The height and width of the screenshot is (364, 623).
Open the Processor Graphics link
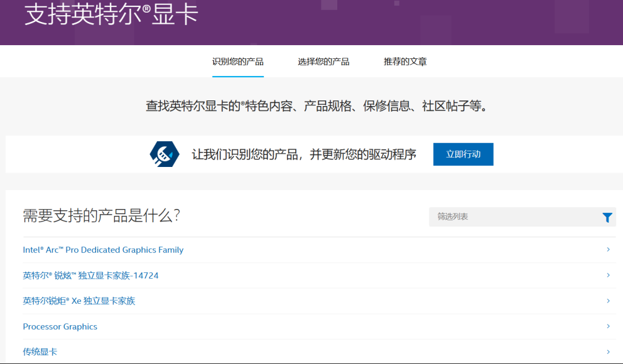pos(60,326)
